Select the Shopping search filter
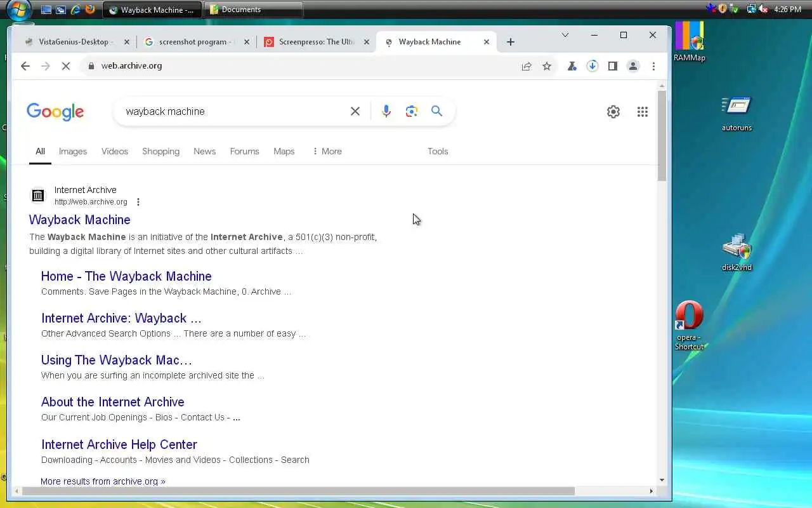Viewport: 812px width, 508px height. (160, 151)
